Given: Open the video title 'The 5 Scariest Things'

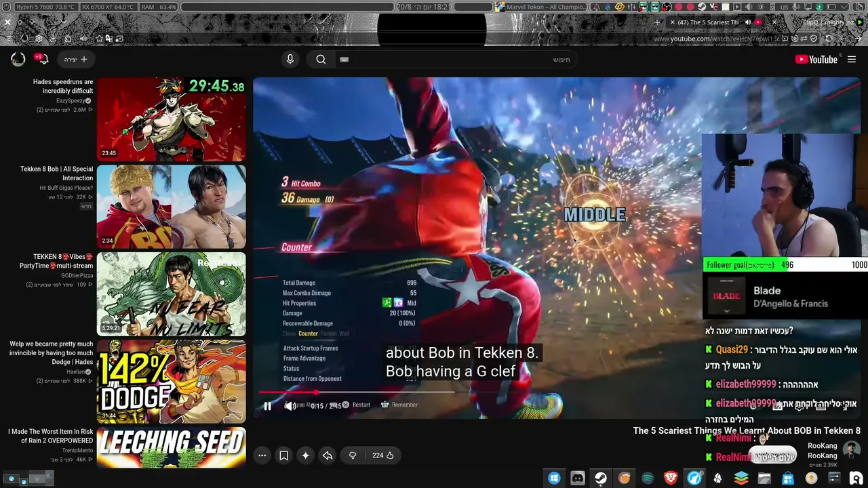Looking at the screenshot, I should coord(747,430).
